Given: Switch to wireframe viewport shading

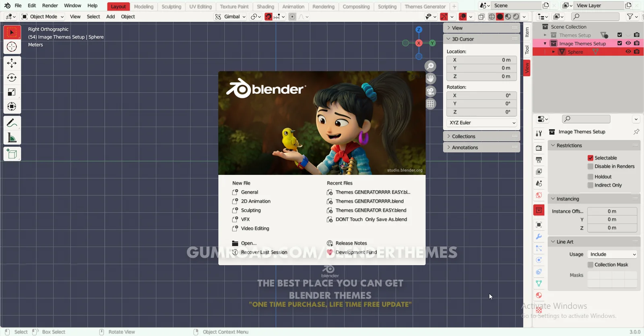Looking at the screenshot, I should [492, 17].
